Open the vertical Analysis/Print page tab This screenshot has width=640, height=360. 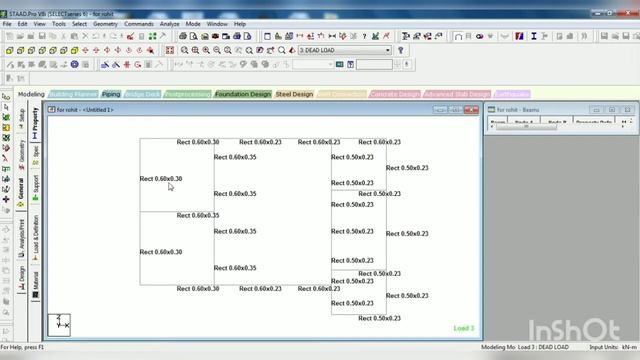(22, 238)
